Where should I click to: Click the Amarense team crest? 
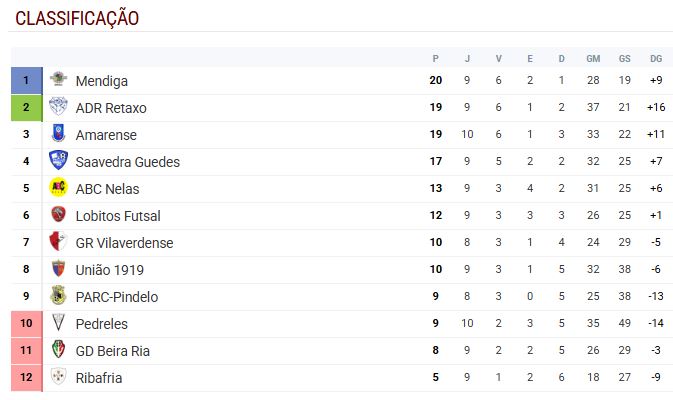coord(58,134)
